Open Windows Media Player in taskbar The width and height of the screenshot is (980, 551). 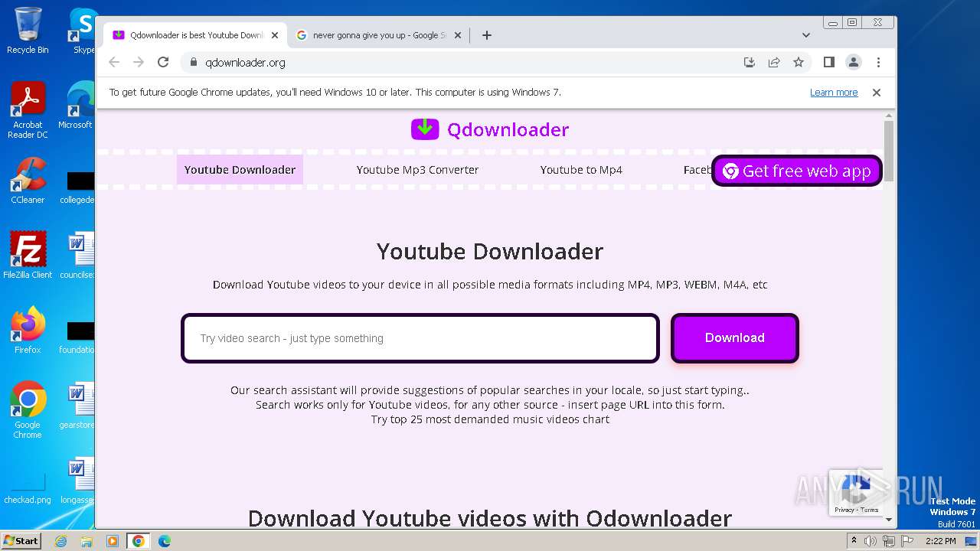113,541
